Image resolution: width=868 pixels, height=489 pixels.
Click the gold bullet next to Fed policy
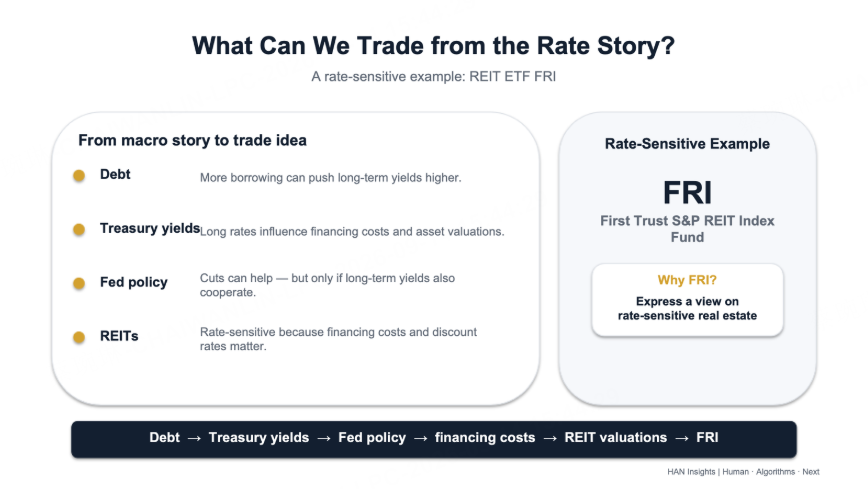tap(79, 284)
